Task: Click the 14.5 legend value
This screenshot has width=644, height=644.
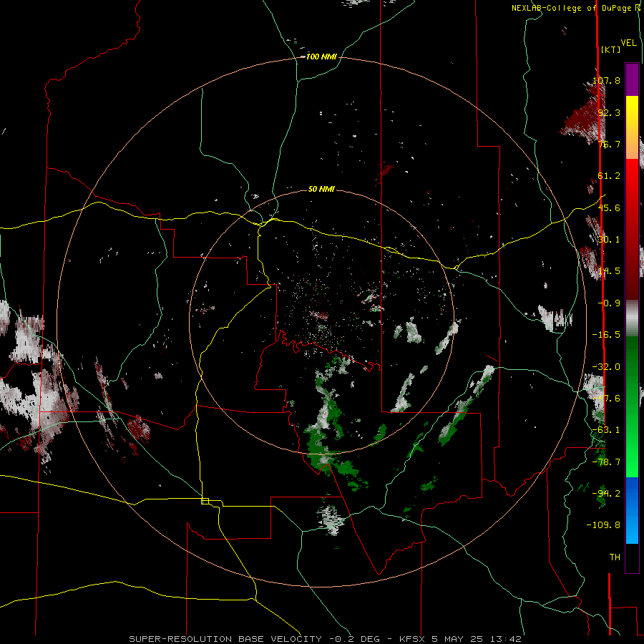Action: click(609, 271)
